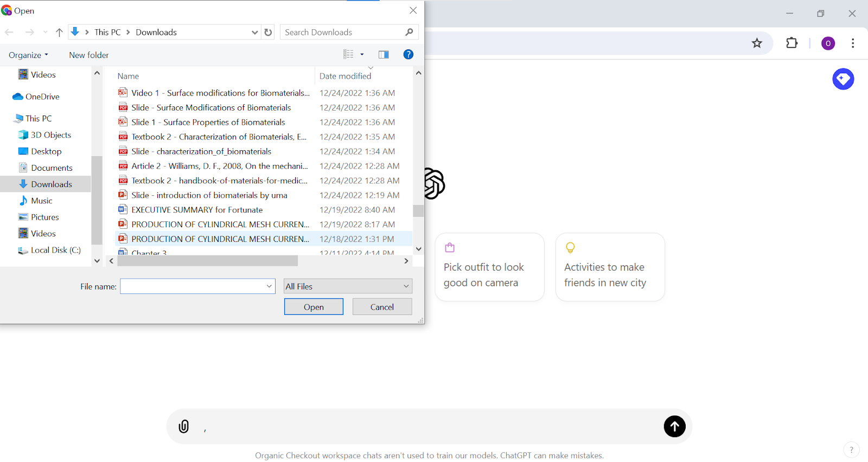Click the search magnifier in Search Downloads

click(x=409, y=32)
